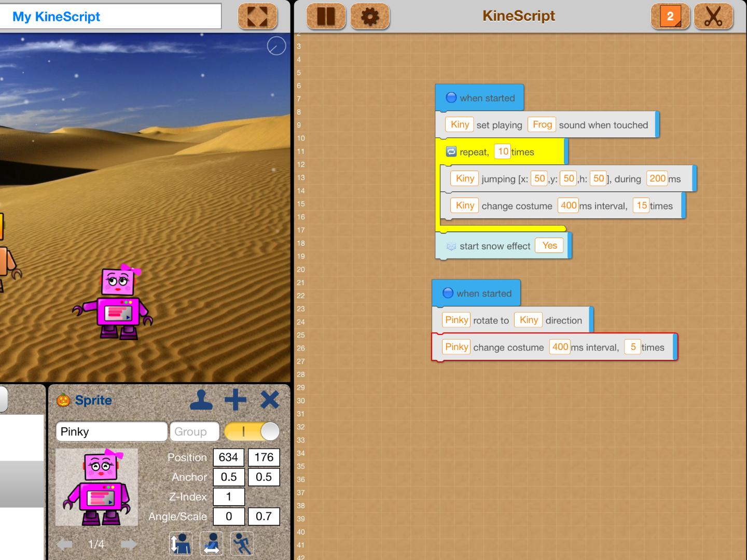
Task: Toggle the sprite visibility switch
Action: [252, 431]
